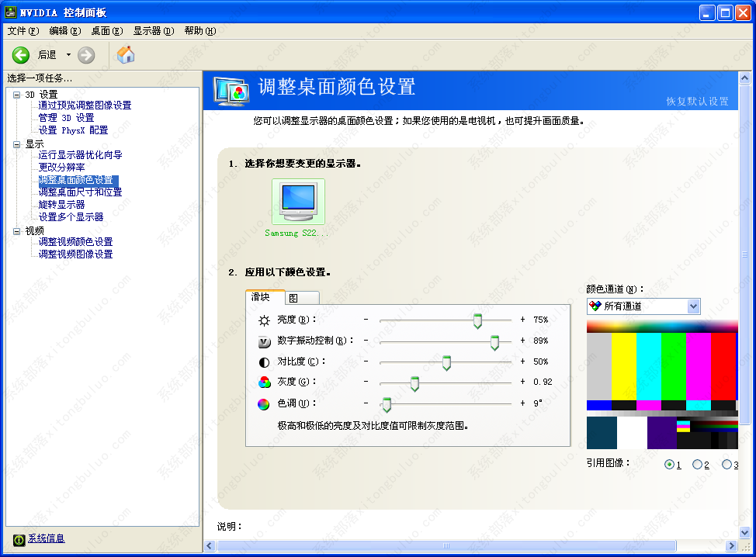Click the 恢复默认设置 link
This screenshot has height=557, width=756.
coord(698,101)
